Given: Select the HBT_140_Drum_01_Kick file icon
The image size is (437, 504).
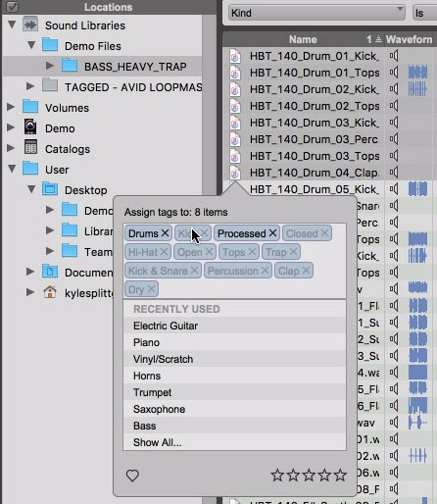Looking at the screenshot, I should tap(235, 56).
